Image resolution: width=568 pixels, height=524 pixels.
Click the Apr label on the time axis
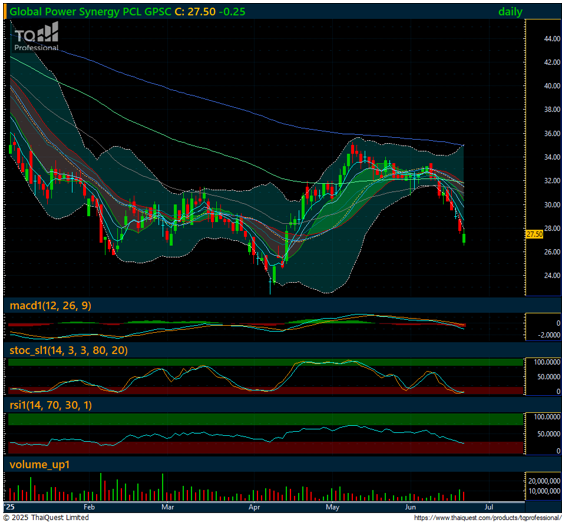(x=254, y=507)
